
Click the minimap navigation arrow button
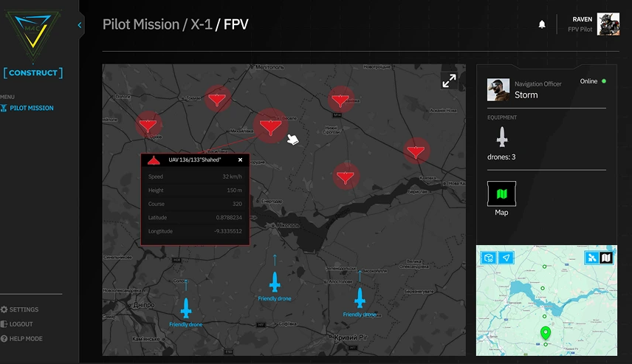506,258
